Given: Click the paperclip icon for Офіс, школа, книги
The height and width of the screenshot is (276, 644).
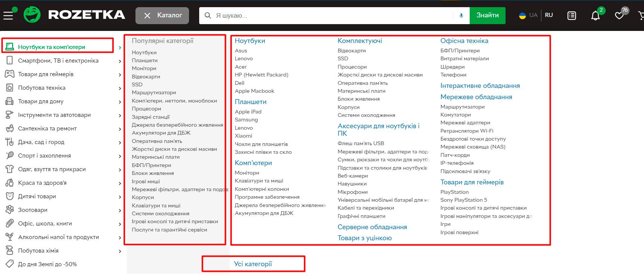Looking at the screenshot, I should pyautogui.click(x=10, y=224).
